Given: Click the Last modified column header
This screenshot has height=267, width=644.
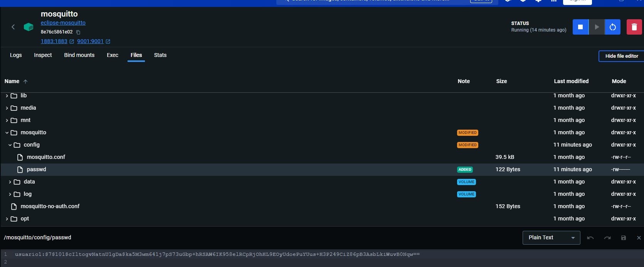Looking at the screenshot, I should [x=571, y=81].
